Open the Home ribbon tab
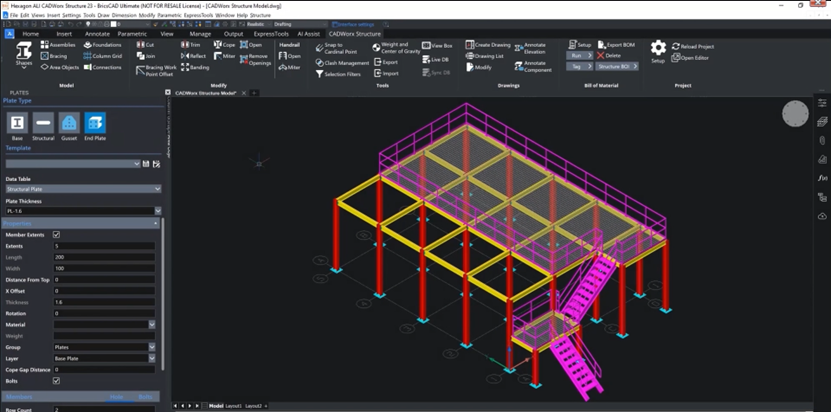Image resolution: width=831 pixels, height=412 pixels. [x=30, y=34]
